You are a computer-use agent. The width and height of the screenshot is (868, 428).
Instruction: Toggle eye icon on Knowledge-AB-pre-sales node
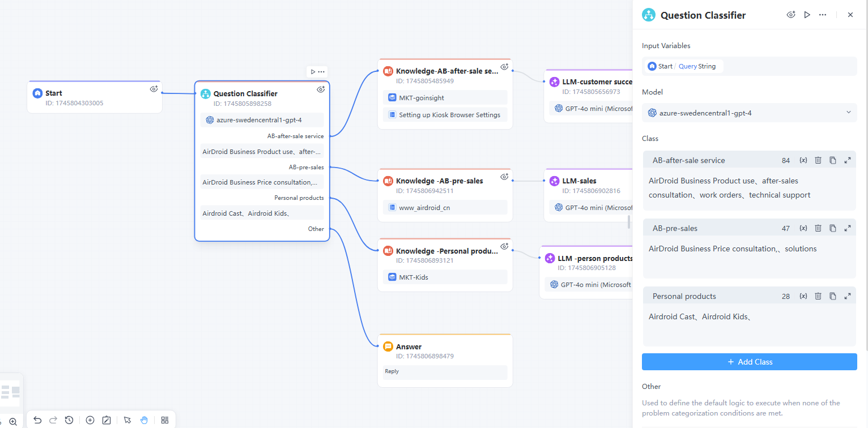(x=504, y=177)
